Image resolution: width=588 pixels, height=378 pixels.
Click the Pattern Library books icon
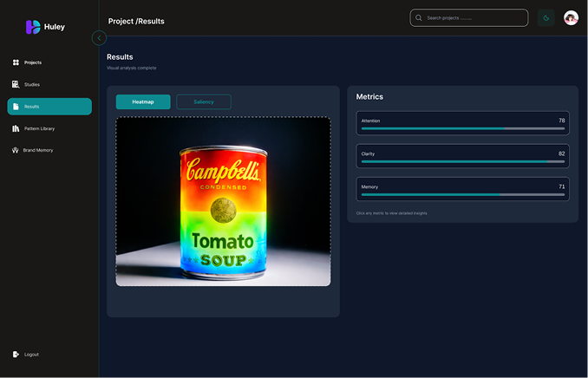[x=16, y=128]
